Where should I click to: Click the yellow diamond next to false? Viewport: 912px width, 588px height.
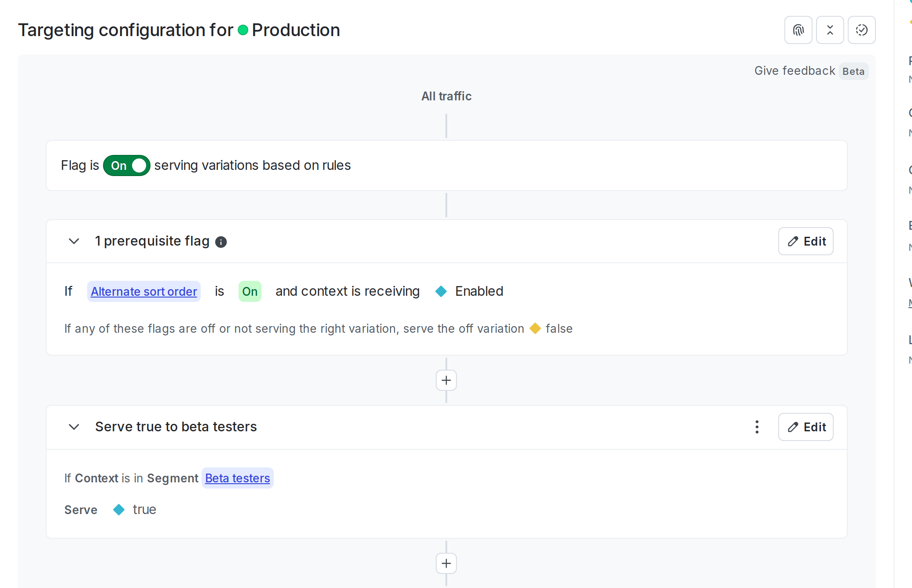535,328
